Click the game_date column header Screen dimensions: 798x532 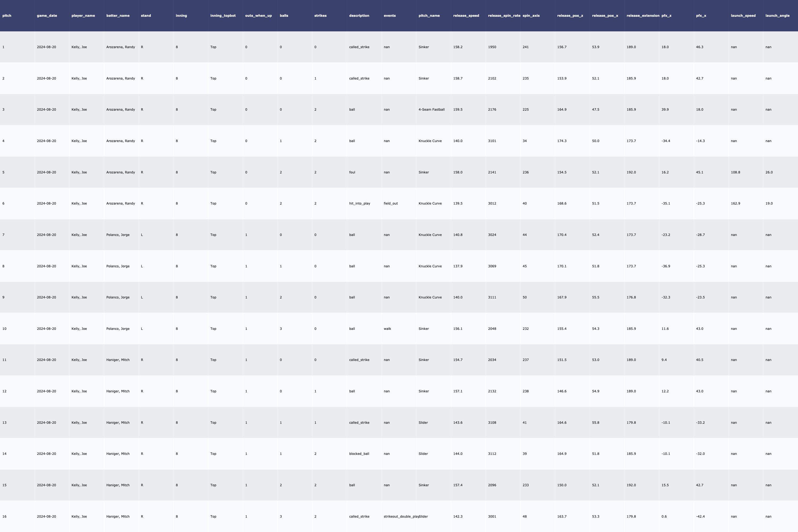tap(47, 16)
